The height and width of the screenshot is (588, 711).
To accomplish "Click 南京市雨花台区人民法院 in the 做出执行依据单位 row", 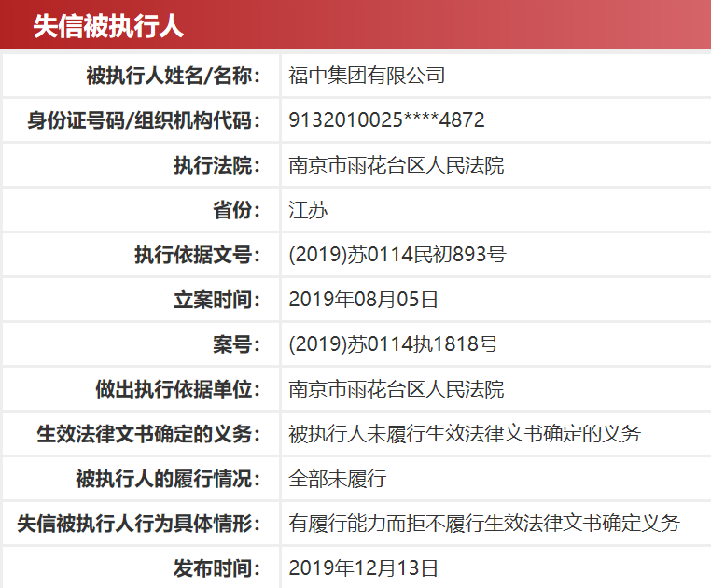I will point(397,389).
